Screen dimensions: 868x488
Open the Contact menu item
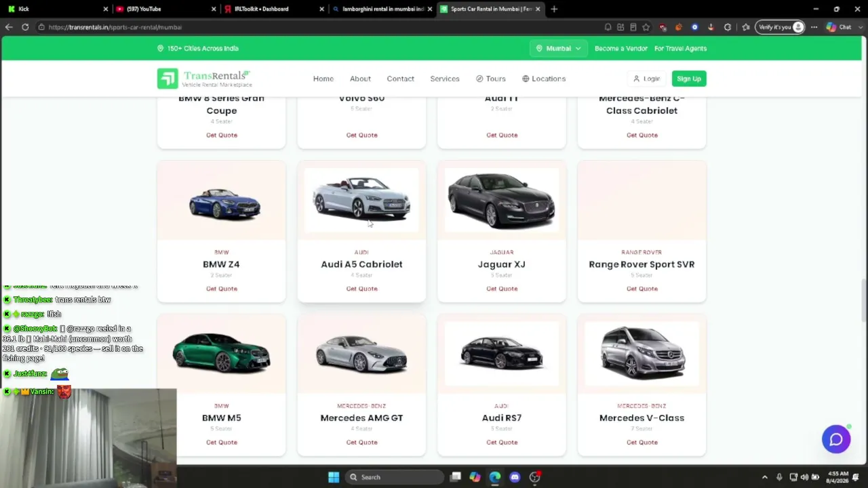pos(400,79)
